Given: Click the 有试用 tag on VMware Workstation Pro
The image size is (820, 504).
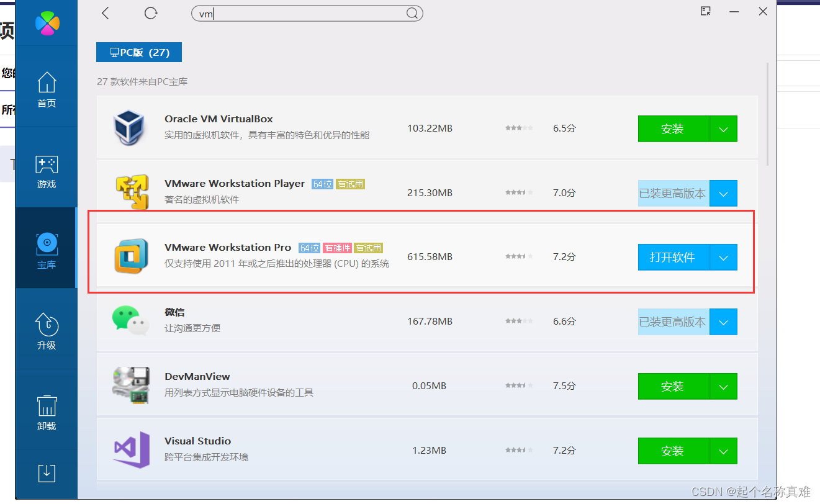Looking at the screenshot, I should coord(369,248).
